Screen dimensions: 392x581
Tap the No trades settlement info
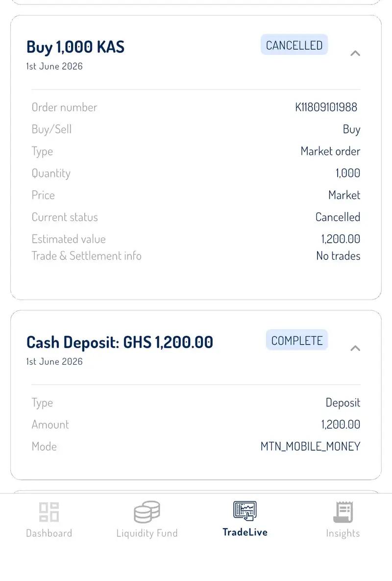pos(338,256)
